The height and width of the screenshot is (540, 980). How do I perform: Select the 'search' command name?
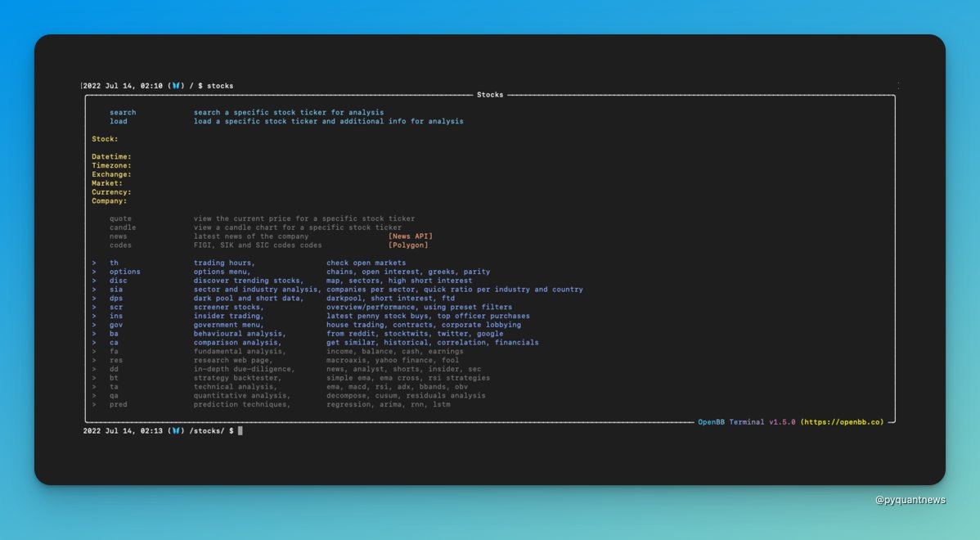click(123, 113)
